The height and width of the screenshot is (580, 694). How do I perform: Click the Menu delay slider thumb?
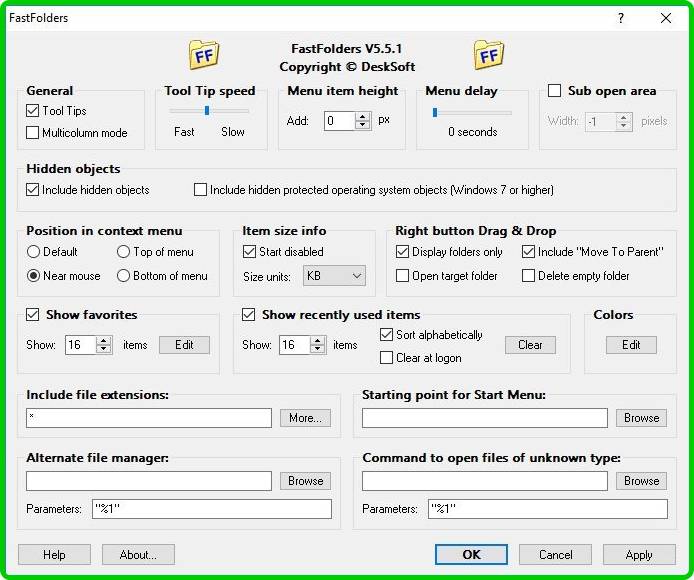point(435,113)
